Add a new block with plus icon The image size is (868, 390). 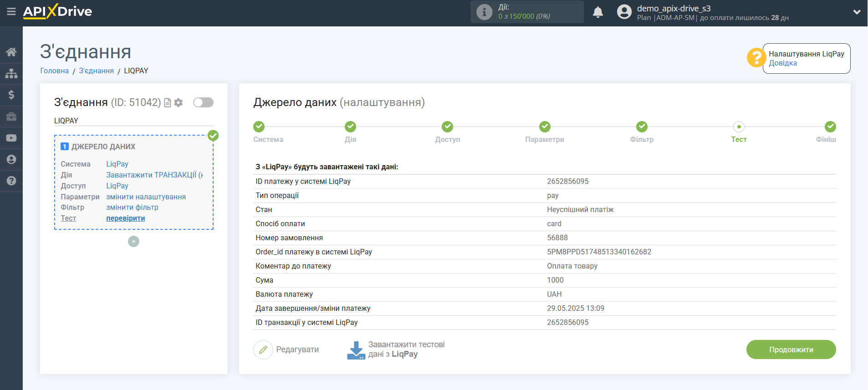[133, 242]
